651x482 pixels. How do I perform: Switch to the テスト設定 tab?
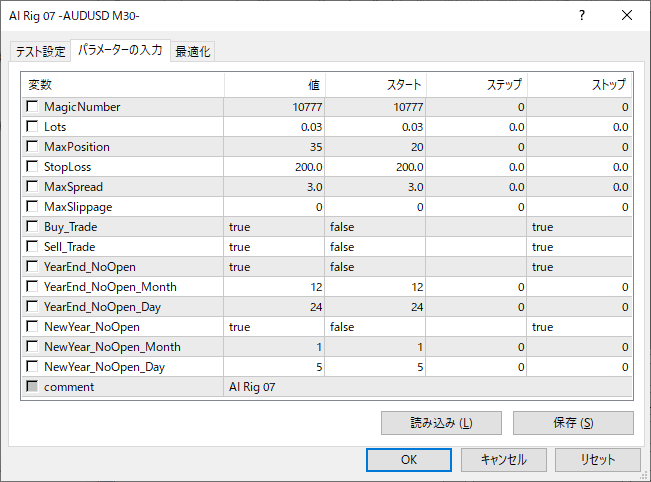tap(40, 51)
